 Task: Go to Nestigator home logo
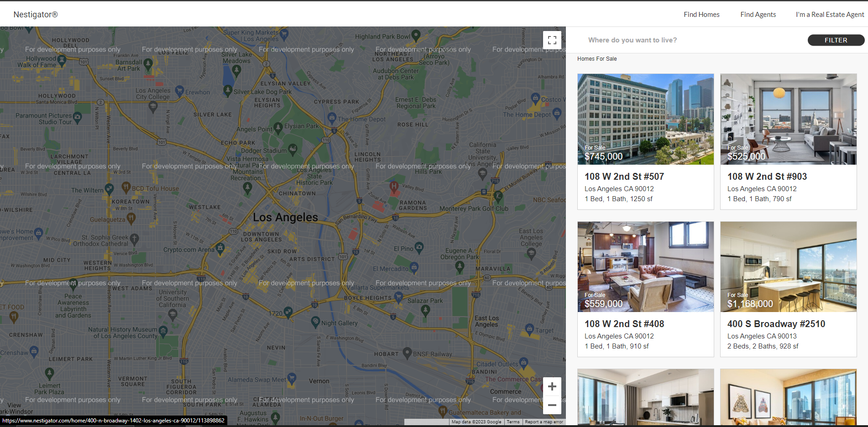tap(36, 15)
